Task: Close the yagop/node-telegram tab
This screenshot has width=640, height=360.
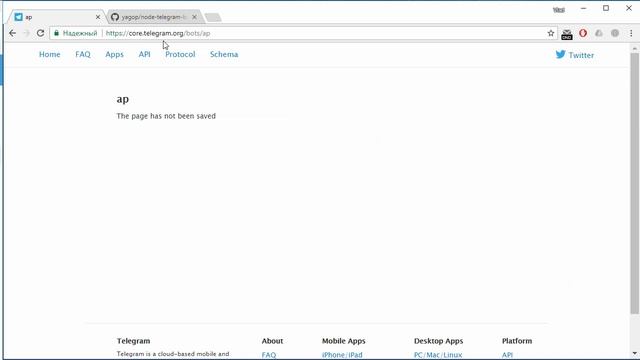Action: [194, 17]
